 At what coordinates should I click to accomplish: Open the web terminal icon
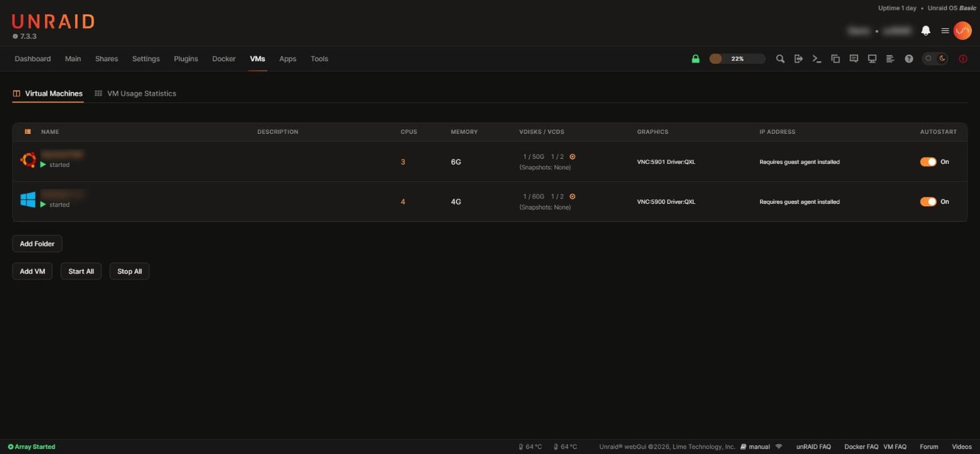pyautogui.click(x=816, y=59)
